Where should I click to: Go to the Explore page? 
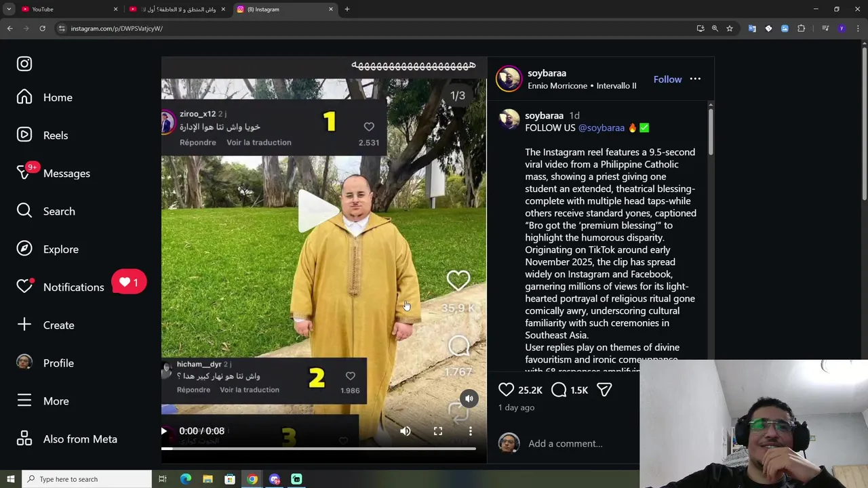coord(47,249)
